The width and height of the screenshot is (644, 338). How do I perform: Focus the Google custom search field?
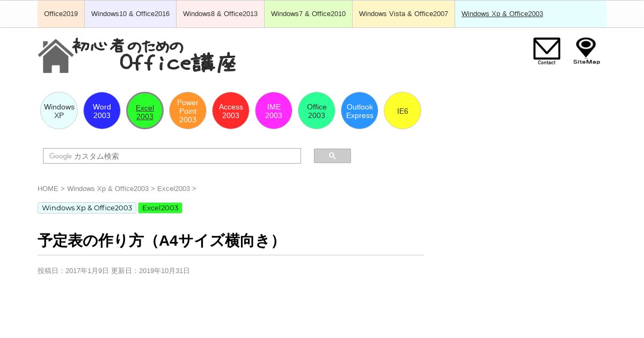(x=172, y=156)
